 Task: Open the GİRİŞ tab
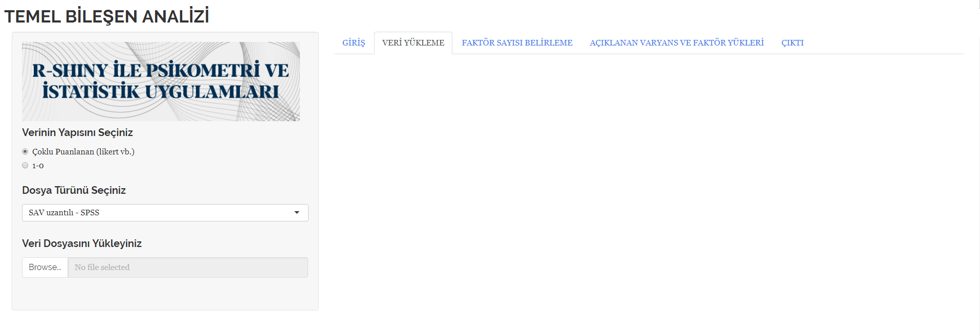(x=354, y=43)
